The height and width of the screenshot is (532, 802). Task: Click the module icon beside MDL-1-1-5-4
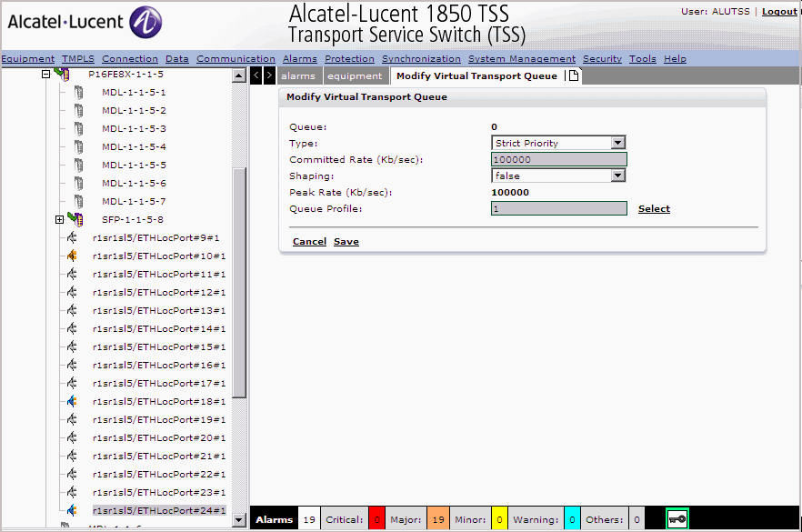tap(78, 146)
